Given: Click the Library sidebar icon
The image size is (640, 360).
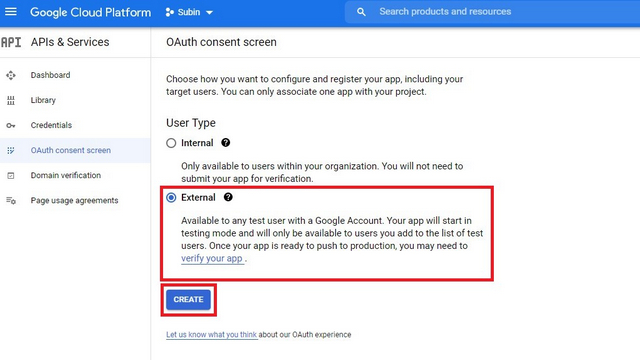Looking at the screenshot, I should (11, 100).
